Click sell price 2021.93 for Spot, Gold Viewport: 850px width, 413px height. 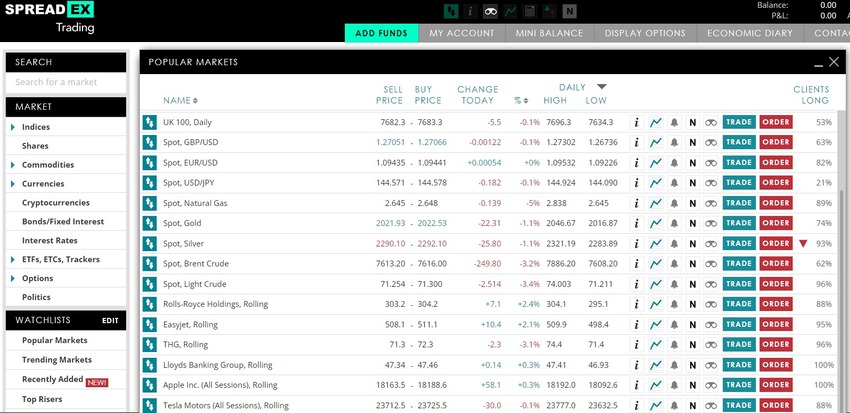(x=390, y=223)
